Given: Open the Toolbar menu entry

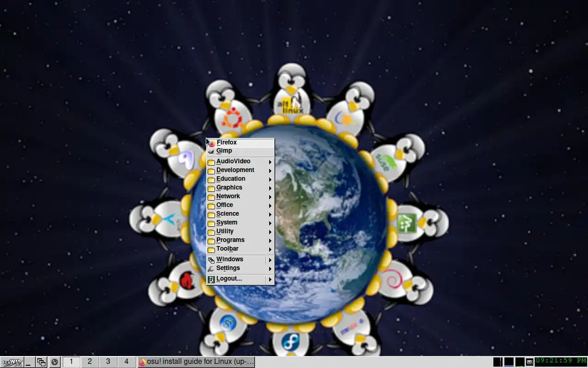Looking at the screenshot, I should point(240,249).
